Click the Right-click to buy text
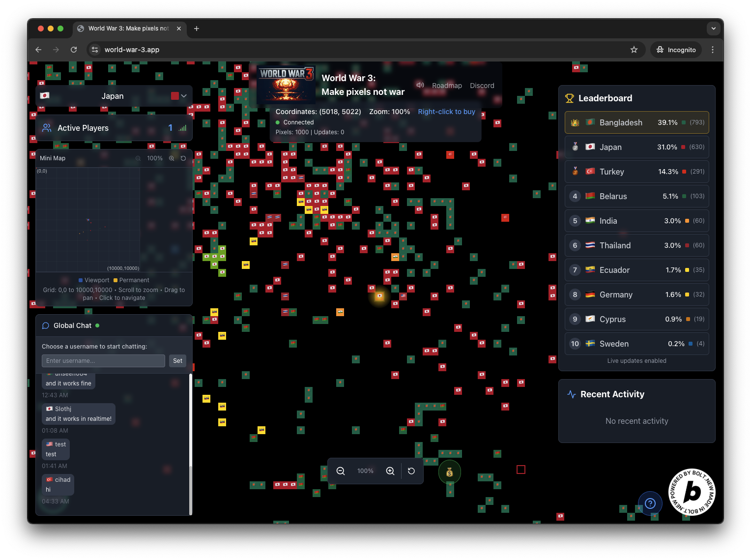Image resolution: width=751 pixels, height=560 pixels. (x=446, y=112)
